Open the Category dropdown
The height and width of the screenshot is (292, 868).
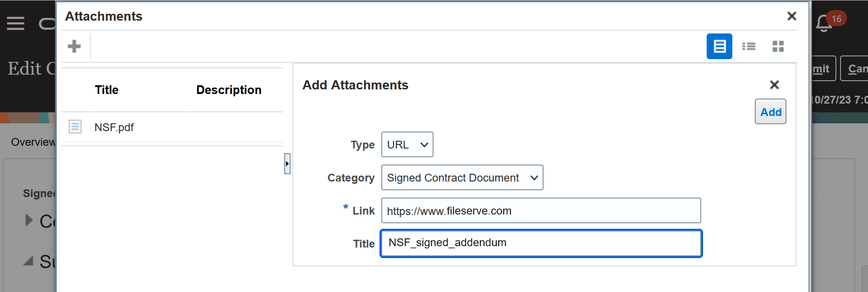[x=462, y=177]
